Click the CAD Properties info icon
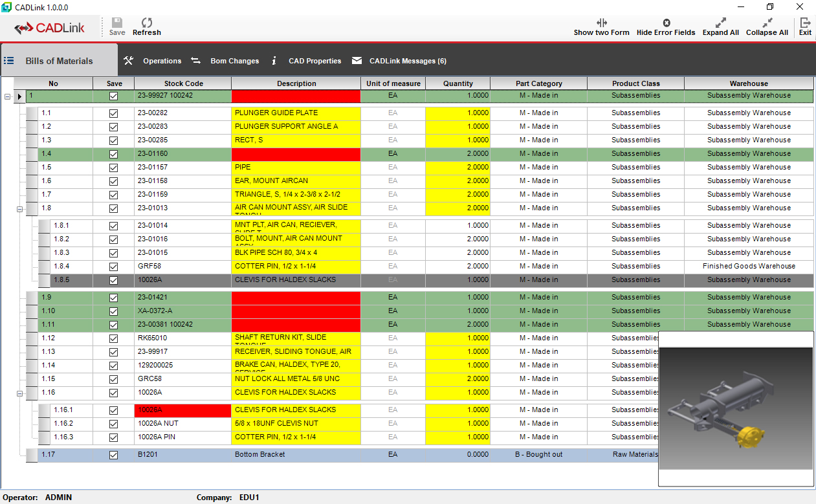This screenshot has height=504, width=816. coord(274,60)
